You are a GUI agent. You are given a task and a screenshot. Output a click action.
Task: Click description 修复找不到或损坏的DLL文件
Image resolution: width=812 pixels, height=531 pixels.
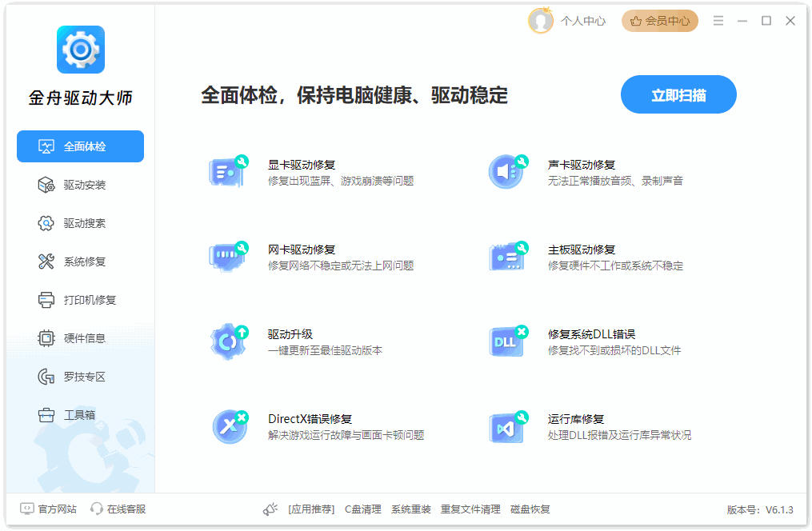[x=614, y=350]
